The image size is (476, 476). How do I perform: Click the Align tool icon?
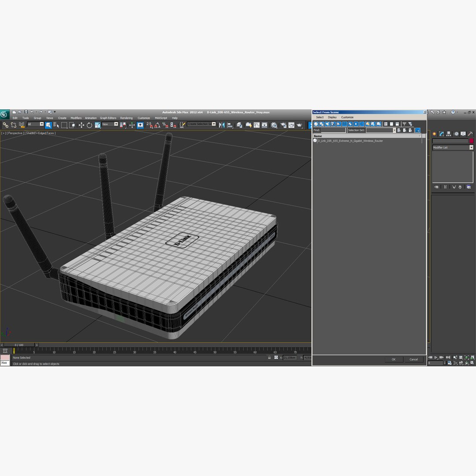(230, 125)
